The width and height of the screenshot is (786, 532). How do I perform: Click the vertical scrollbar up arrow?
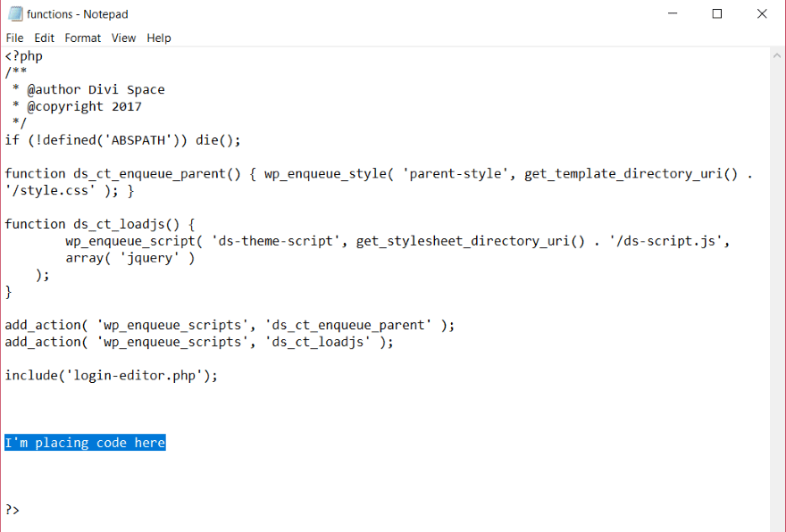point(778,55)
